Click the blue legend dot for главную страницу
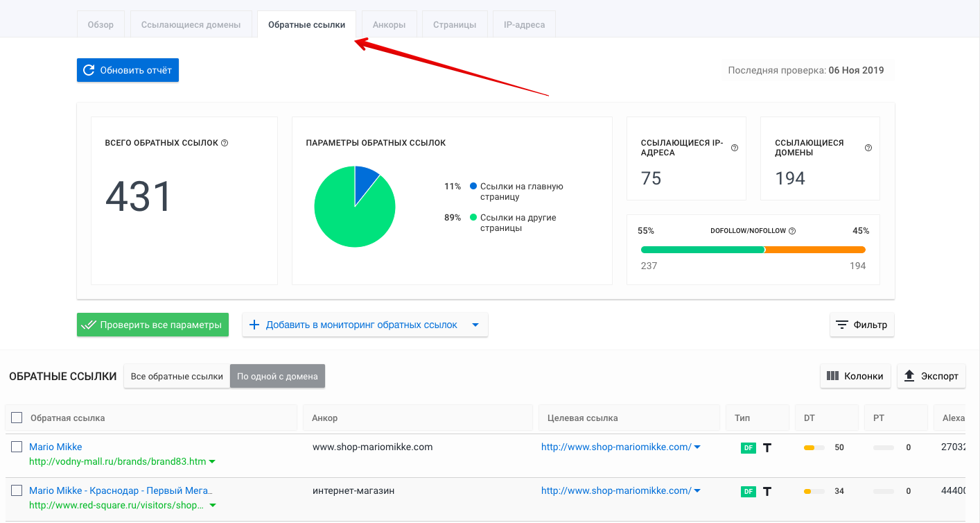The image size is (980, 523). point(473,186)
